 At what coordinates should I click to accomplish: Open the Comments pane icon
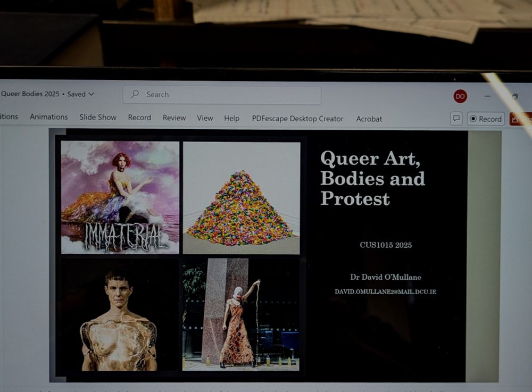tap(456, 119)
